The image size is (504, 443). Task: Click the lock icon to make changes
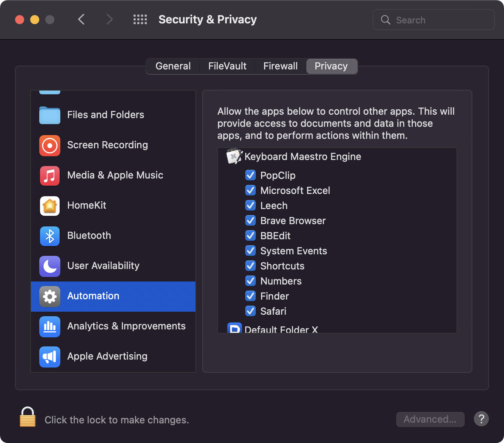click(x=28, y=417)
